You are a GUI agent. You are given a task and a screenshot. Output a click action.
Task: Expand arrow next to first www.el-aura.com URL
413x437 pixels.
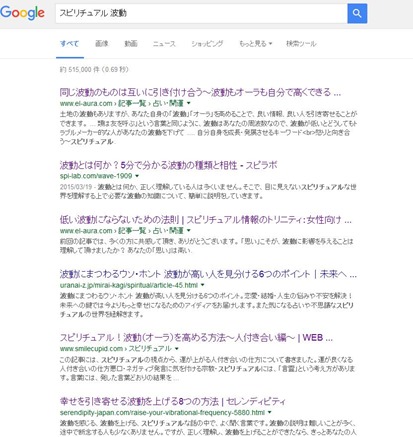189,103
